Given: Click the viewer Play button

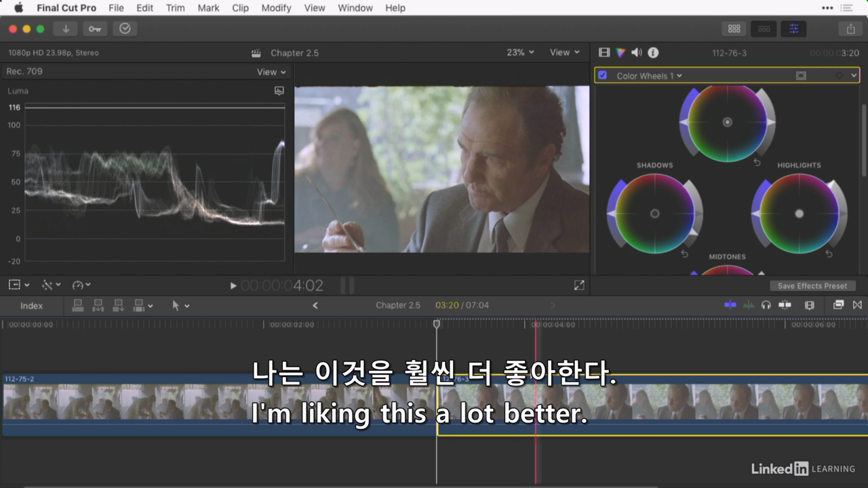Looking at the screenshot, I should pyautogui.click(x=233, y=286).
